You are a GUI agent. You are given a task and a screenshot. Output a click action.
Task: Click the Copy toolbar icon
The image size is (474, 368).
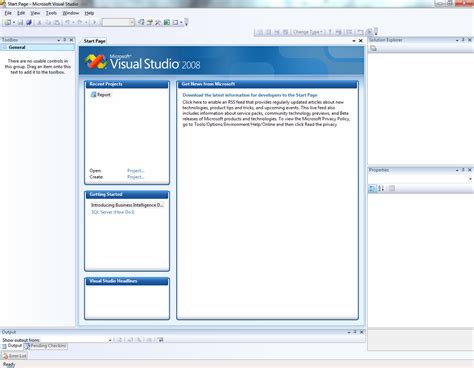[48, 22]
